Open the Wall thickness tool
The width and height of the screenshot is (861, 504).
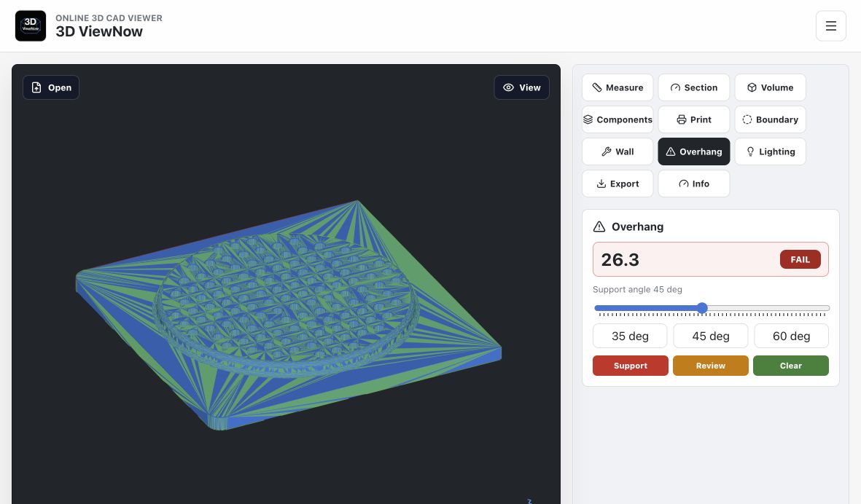(x=617, y=151)
